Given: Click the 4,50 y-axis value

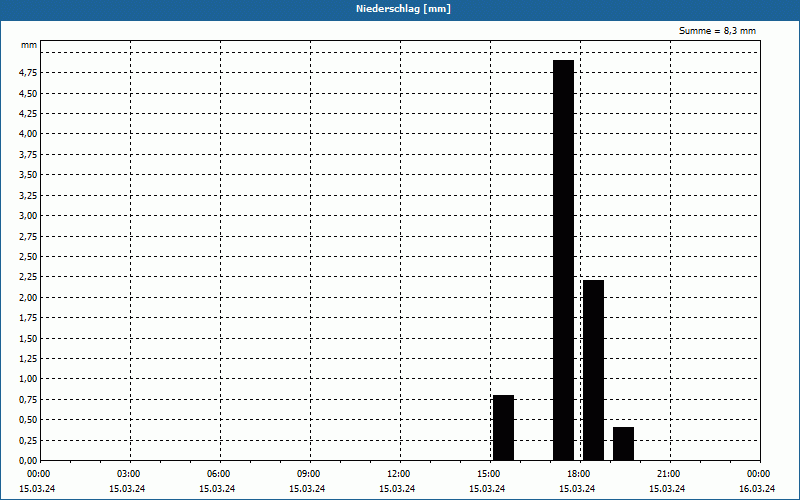Looking at the screenshot, I should pos(28,93).
